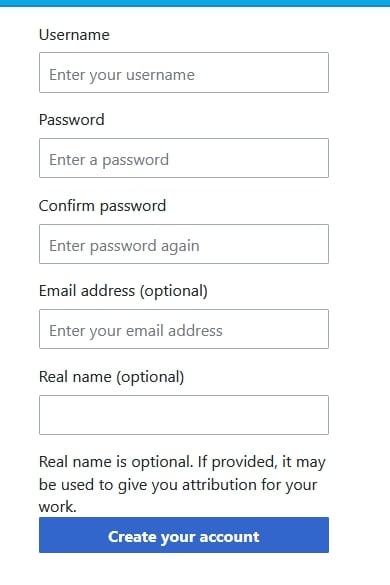The width and height of the screenshot is (390, 585).
Task: Click the Email address (optional) label
Action: [123, 291]
